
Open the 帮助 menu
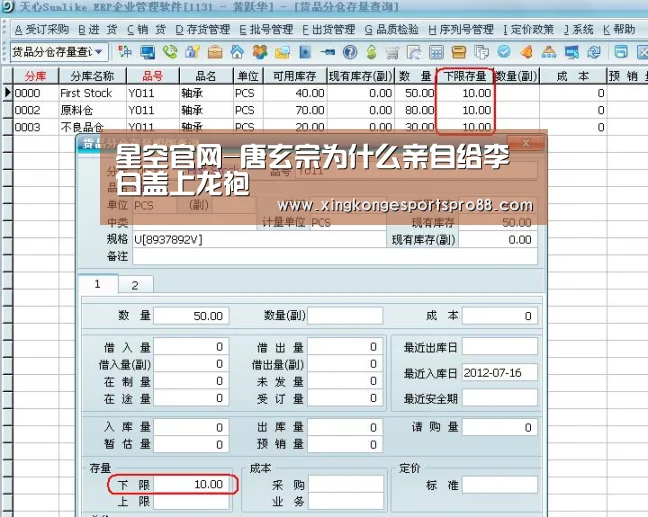[x=619, y=30]
